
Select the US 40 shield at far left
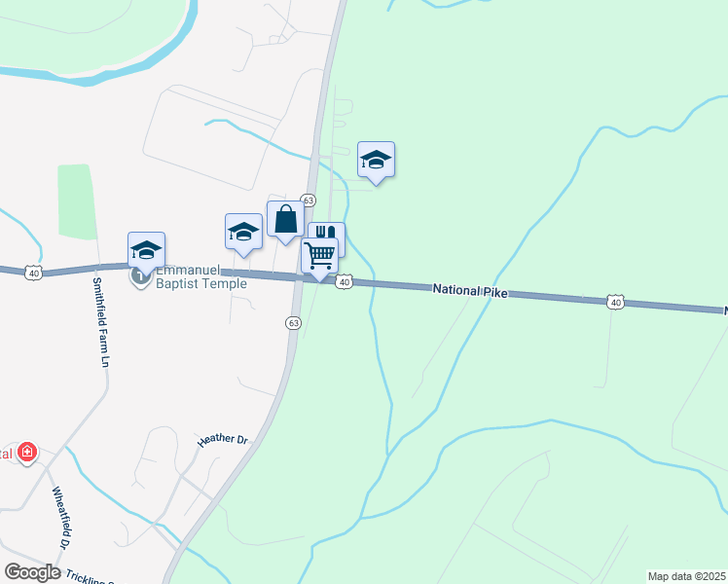point(34,273)
